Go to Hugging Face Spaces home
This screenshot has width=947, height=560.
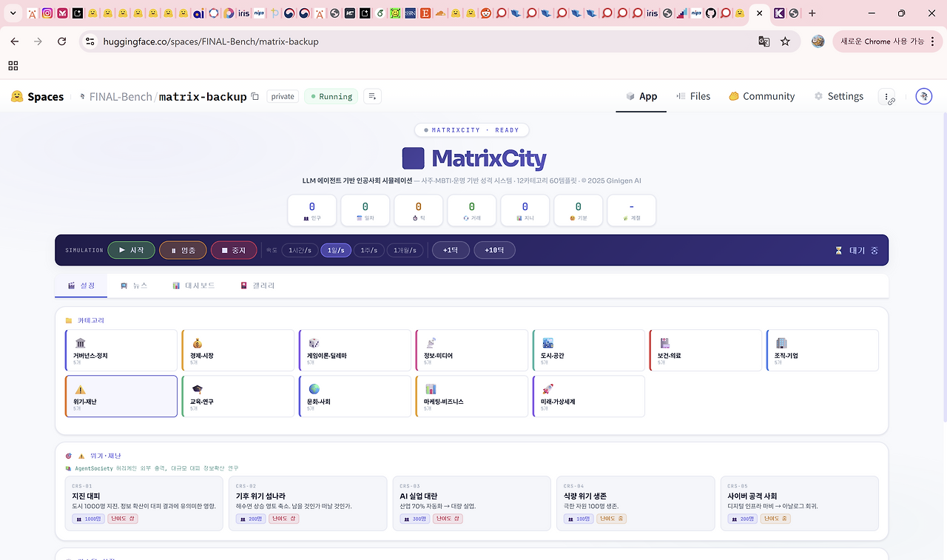tap(38, 96)
